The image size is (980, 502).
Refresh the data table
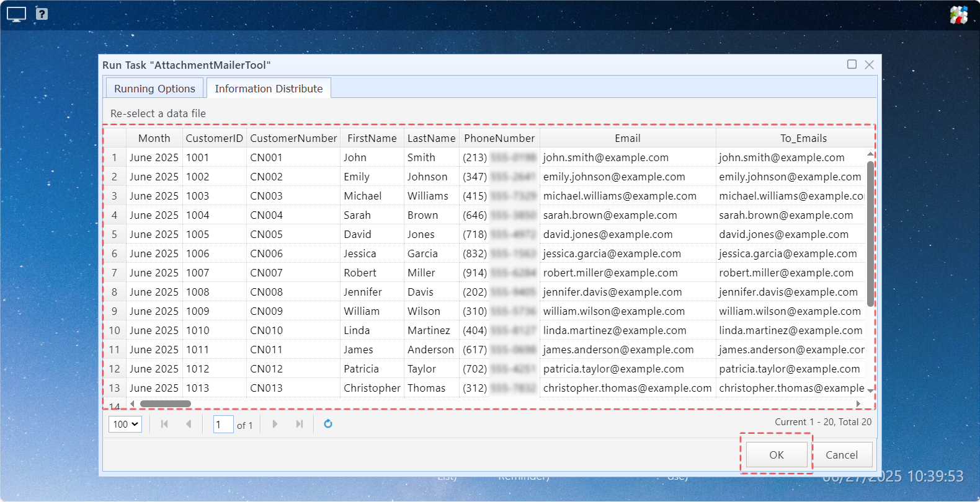click(328, 424)
